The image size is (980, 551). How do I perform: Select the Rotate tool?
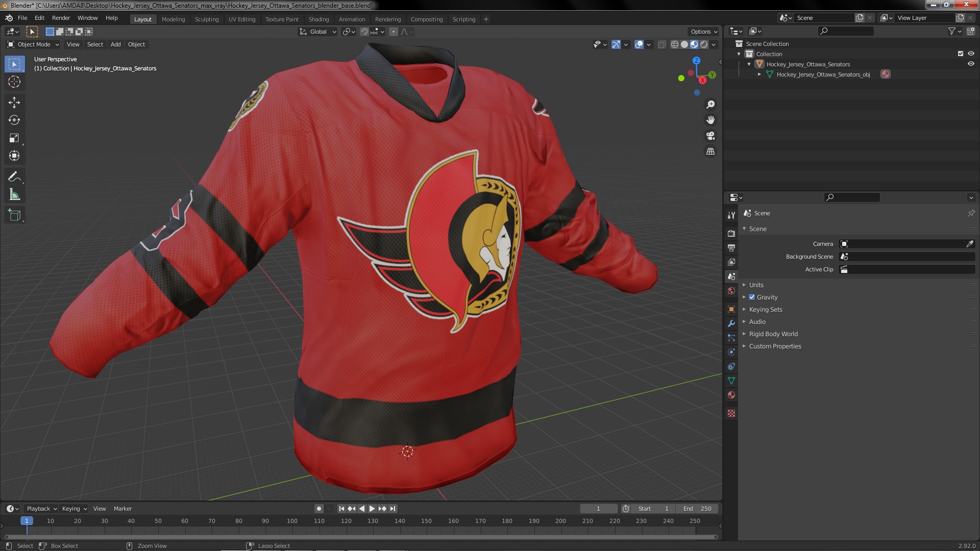click(14, 120)
